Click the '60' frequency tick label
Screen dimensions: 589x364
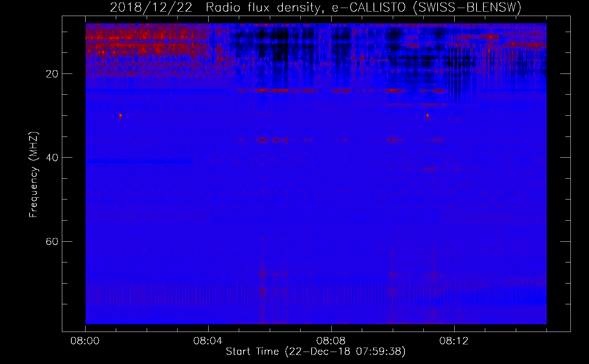pyautogui.click(x=52, y=242)
